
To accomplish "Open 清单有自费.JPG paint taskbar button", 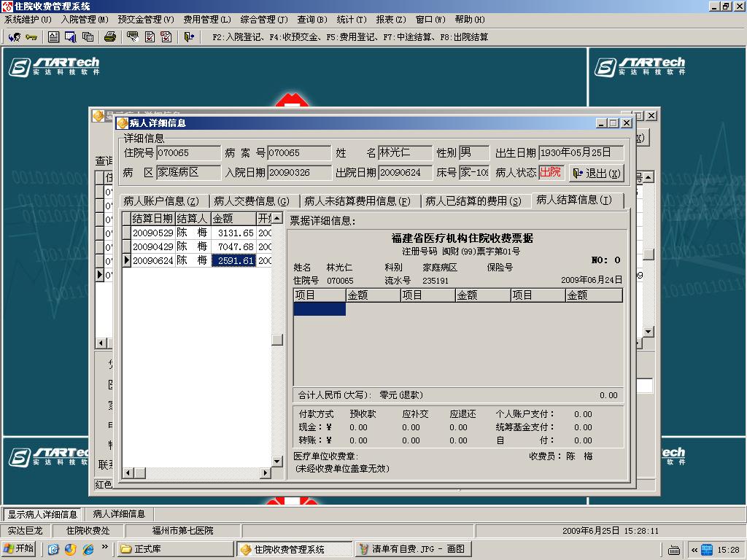I will (x=413, y=549).
